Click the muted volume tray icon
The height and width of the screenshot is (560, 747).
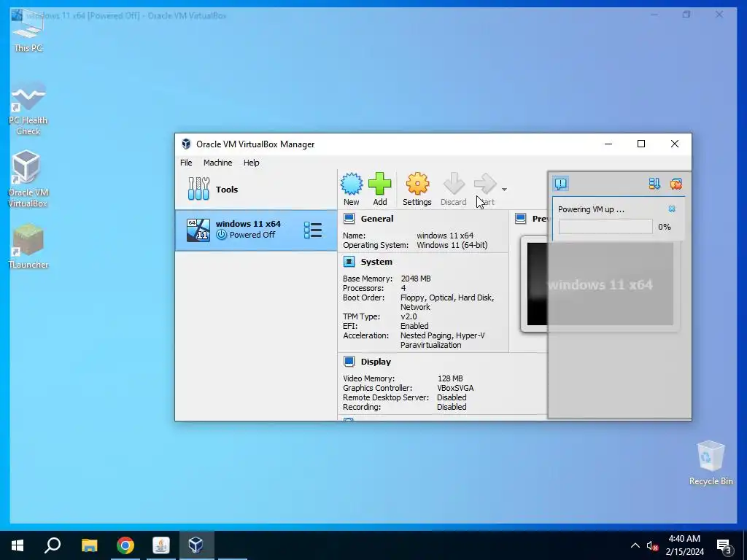pyautogui.click(x=652, y=545)
